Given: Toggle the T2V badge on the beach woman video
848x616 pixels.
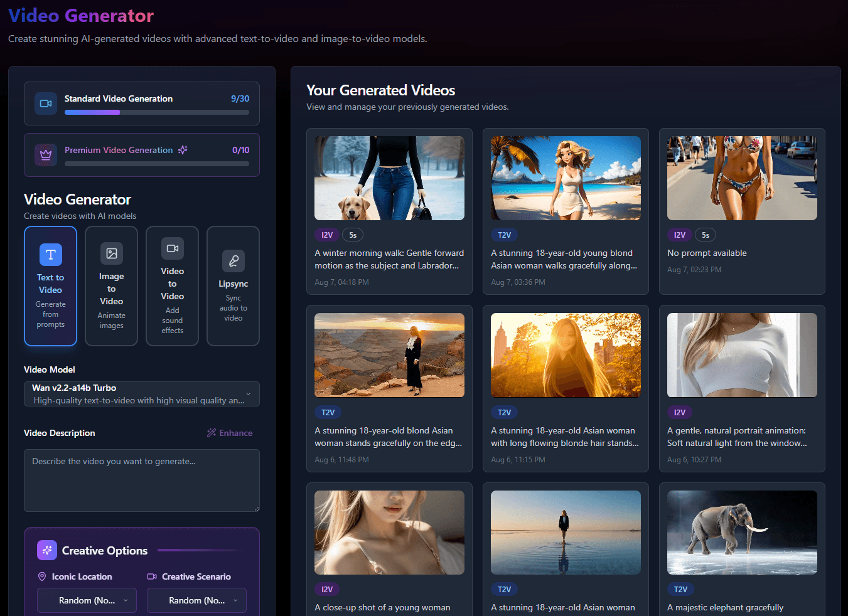Looking at the screenshot, I should point(504,234).
